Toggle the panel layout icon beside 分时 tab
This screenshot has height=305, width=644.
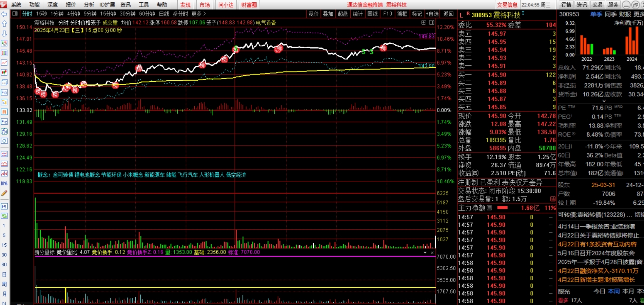[x=15, y=14]
